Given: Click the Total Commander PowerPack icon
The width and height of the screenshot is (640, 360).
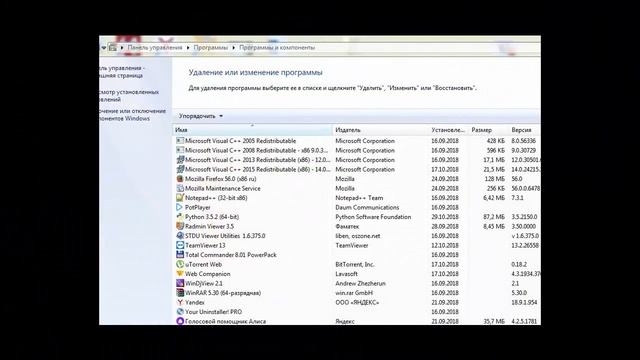Looking at the screenshot, I should [180, 254].
